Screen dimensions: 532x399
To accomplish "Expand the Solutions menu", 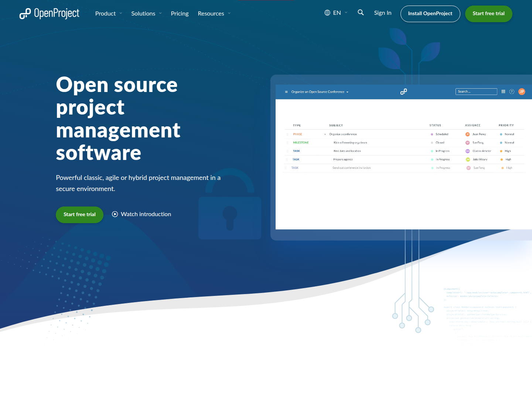I will point(146,14).
